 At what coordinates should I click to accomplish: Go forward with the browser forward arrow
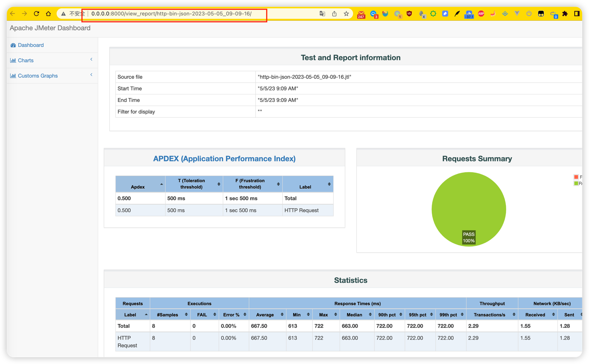pos(24,14)
